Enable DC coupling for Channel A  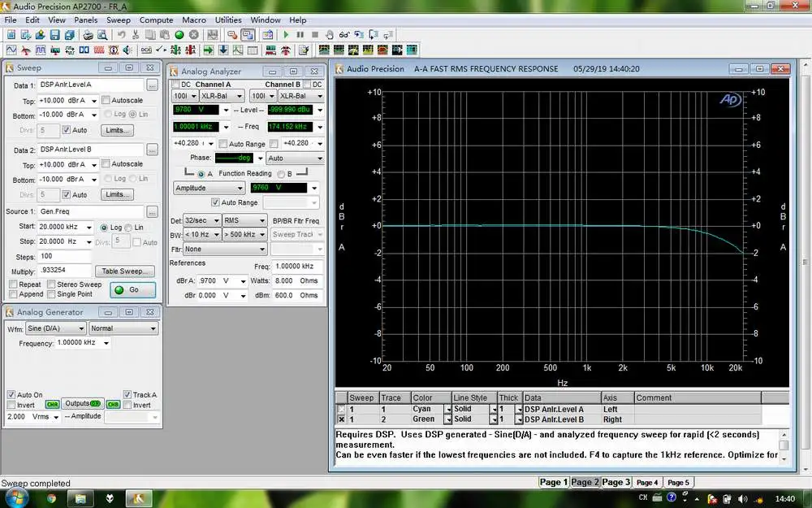point(175,84)
